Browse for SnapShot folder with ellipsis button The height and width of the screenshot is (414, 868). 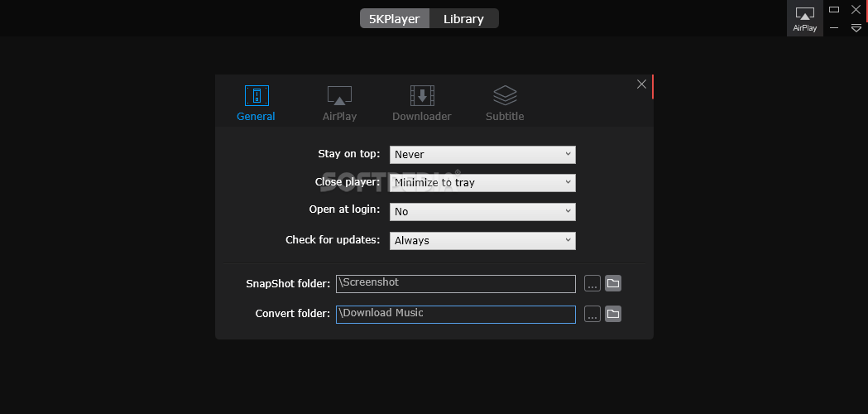(x=592, y=284)
